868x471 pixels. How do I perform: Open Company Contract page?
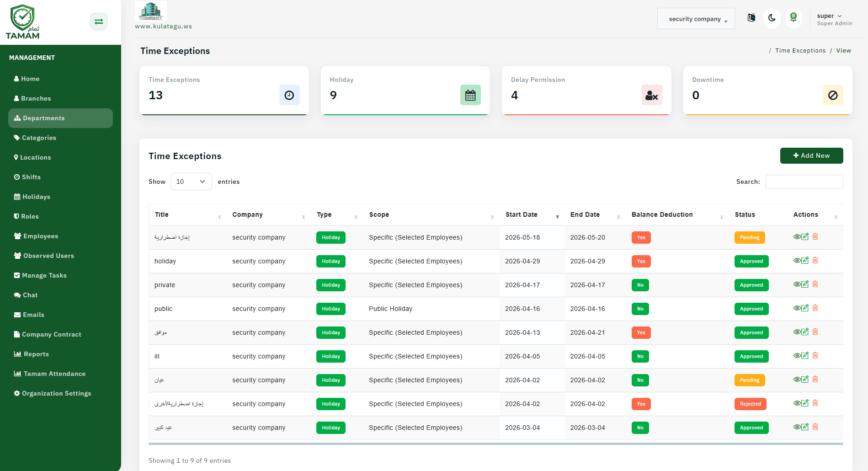click(60, 334)
